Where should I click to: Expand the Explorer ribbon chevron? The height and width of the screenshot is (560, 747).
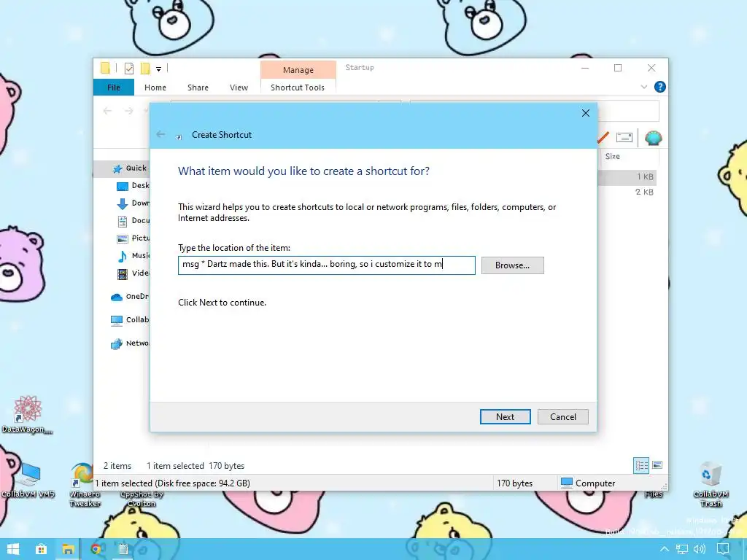(x=643, y=87)
